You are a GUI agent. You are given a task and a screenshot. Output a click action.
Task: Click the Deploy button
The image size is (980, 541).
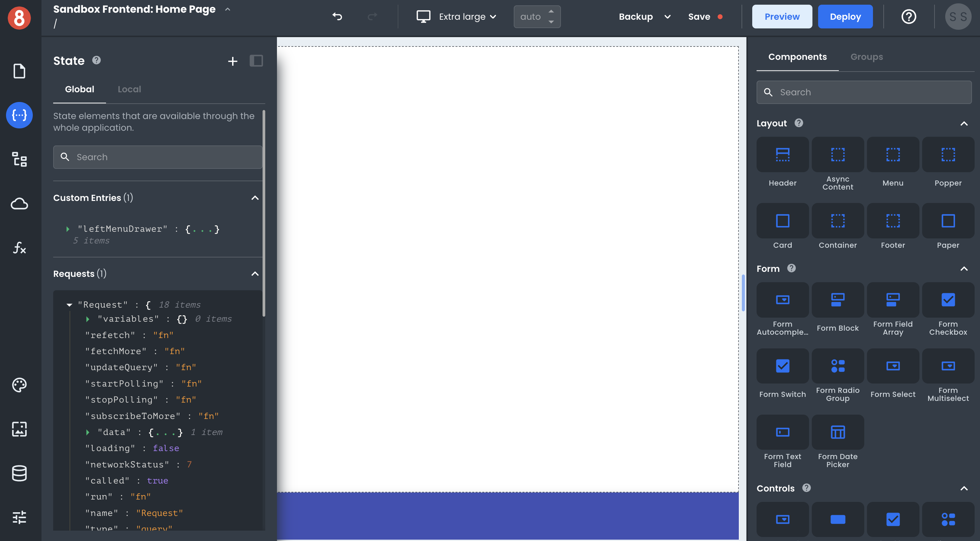point(845,16)
